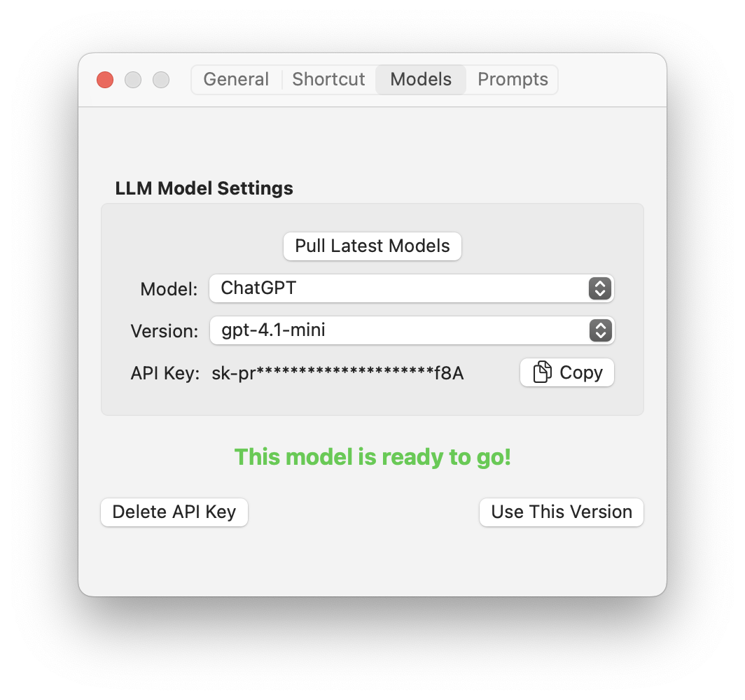Screen dimensions: 745x700
Task: Go to the Prompts tab
Action: click(x=513, y=79)
